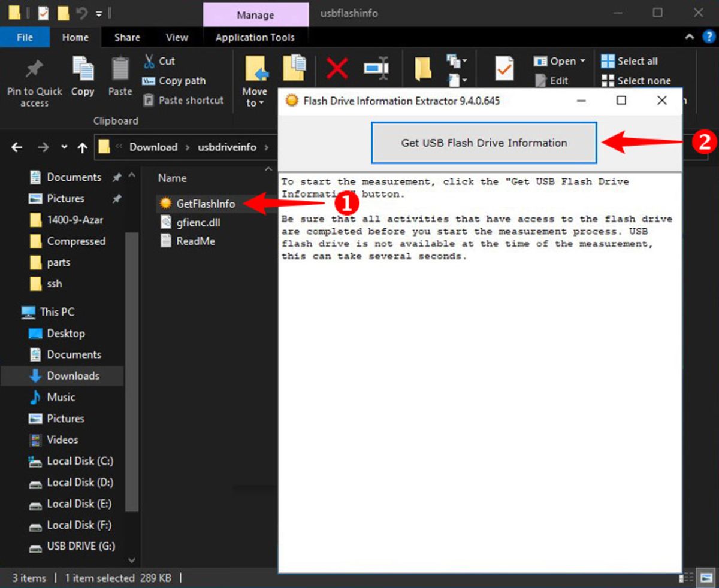Screen dimensions: 719x588
Task: Click the Properties checkmark icon
Action: pos(503,68)
